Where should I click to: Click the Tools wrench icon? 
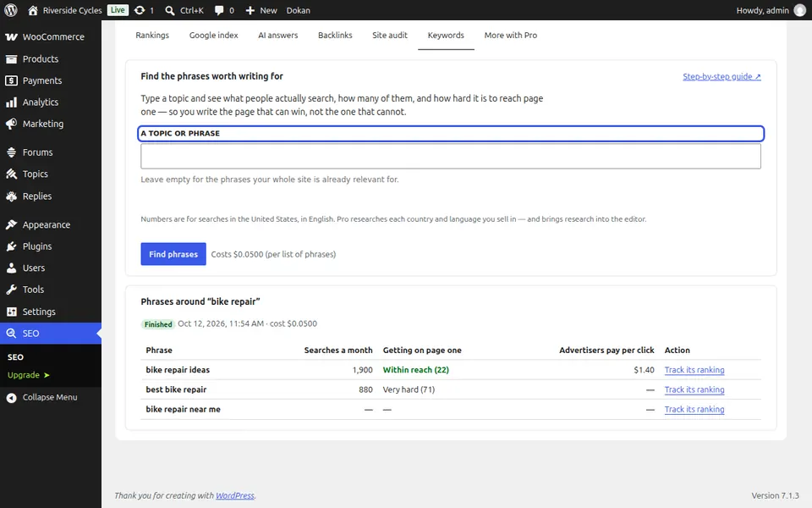pos(11,290)
